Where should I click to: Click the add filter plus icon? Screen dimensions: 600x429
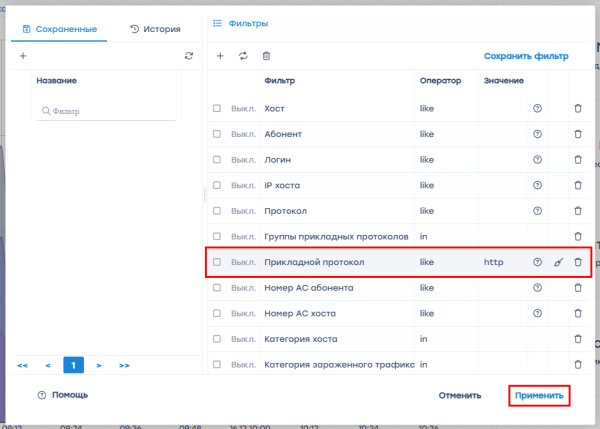click(221, 57)
